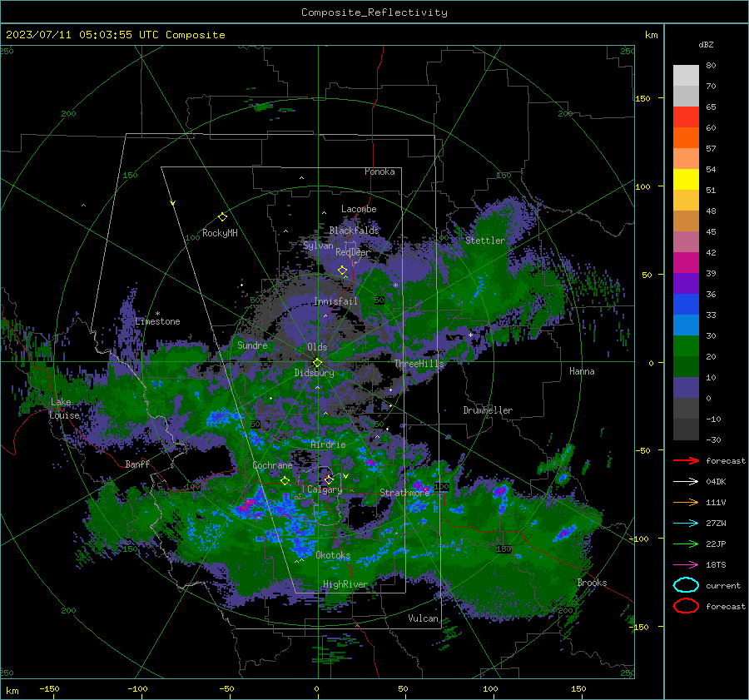Click the magenta storm core west of Calgary
The height and width of the screenshot is (700, 749).
pyautogui.click(x=246, y=505)
